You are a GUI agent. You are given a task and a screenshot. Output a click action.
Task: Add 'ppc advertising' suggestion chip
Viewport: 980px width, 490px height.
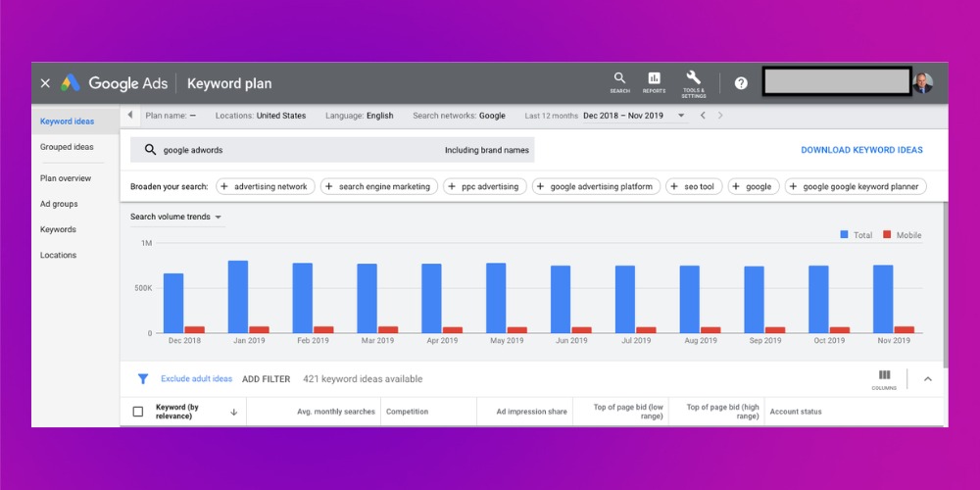pos(485,186)
